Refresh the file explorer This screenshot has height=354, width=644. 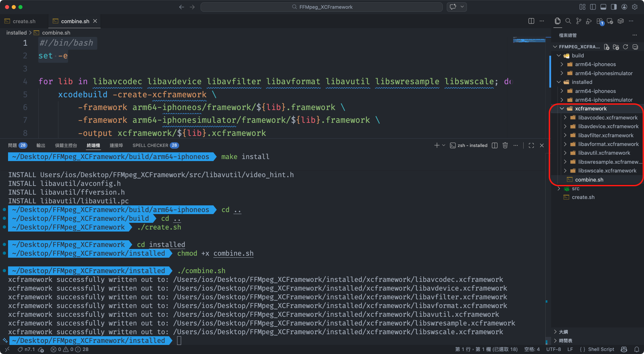626,47
